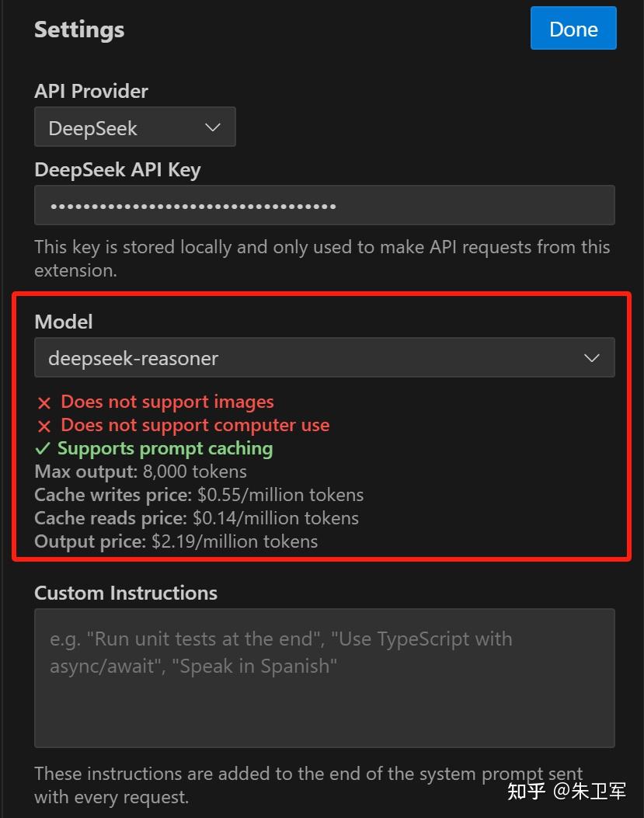Click the X icon next to 'Does not support computer use'
Screen dimensions: 644x818
tap(44, 426)
